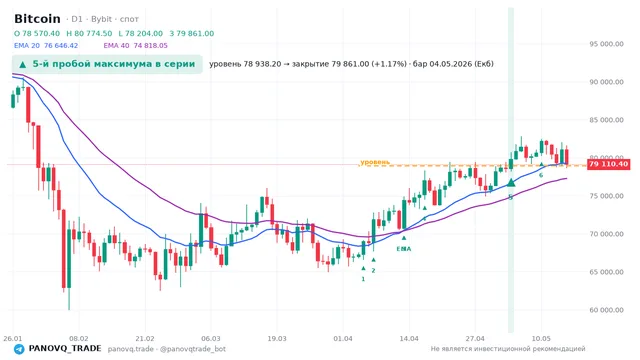Click the 'D1 · Bybit · спот' subtitle
This screenshot has width=640, height=360.
pyautogui.click(x=102, y=19)
